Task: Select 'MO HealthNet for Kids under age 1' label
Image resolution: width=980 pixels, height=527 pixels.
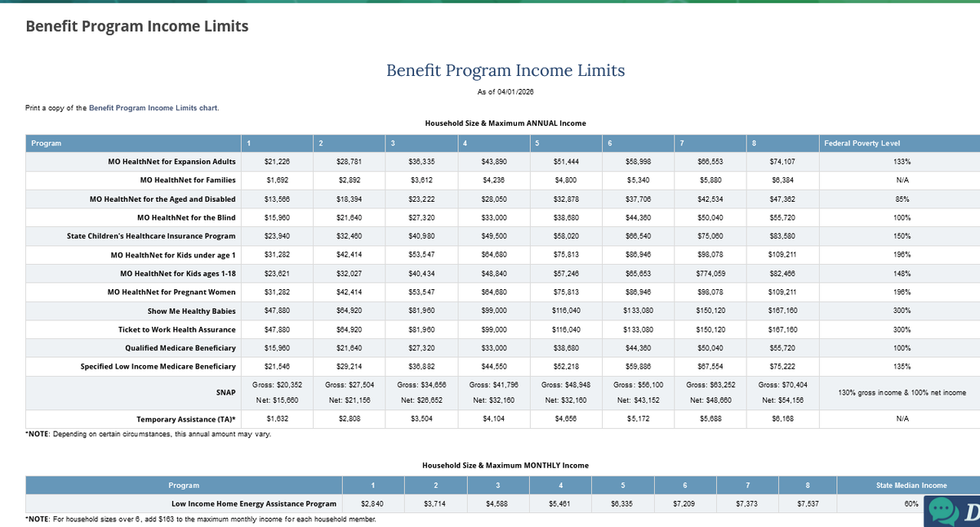Action: (173, 255)
